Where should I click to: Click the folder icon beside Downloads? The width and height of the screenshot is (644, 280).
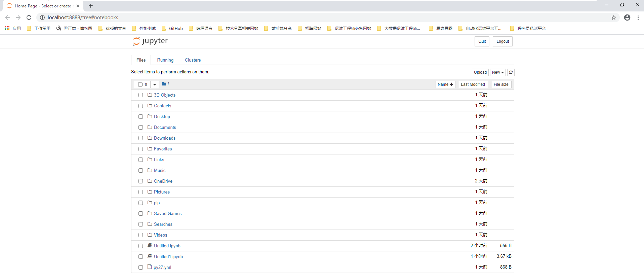150,138
